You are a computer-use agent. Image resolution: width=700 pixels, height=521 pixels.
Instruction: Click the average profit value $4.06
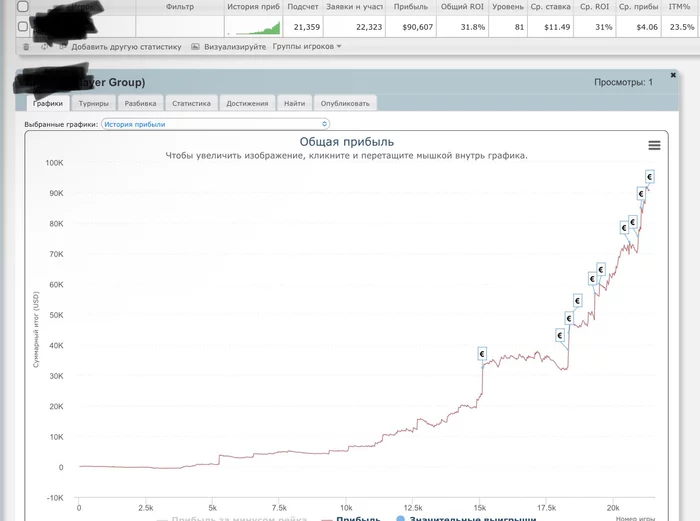(x=647, y=27)
